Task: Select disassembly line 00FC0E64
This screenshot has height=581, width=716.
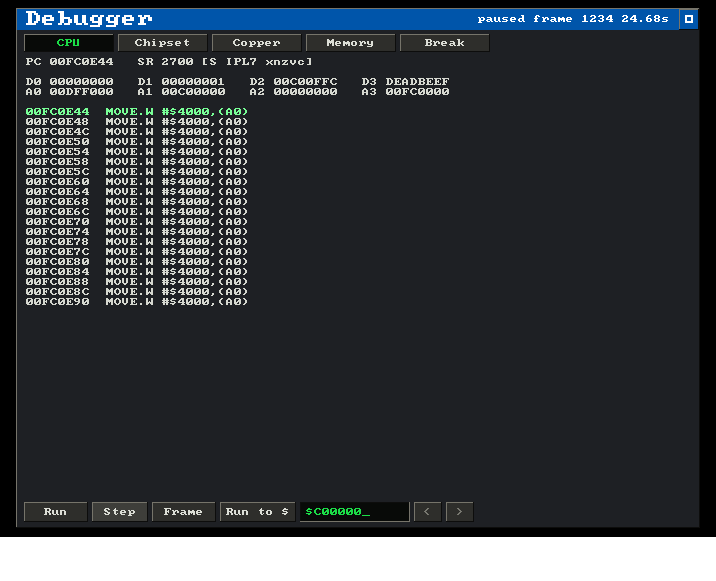Action: pyautogui.click(x=137, y=192)
